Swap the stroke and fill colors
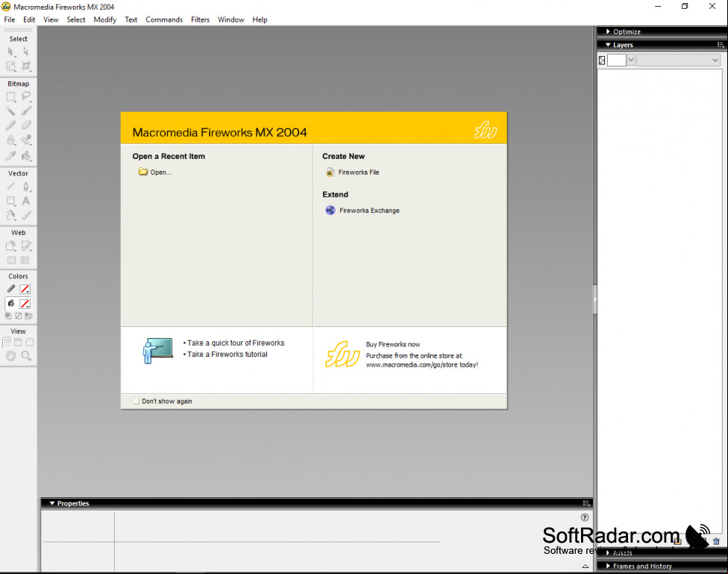This screenshot has height=574, width=728. click(x=28, y=316)
